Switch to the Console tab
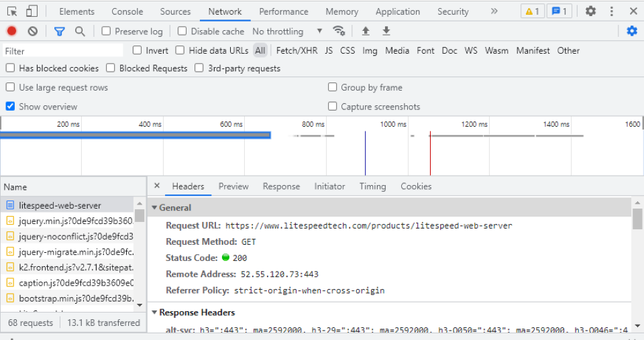The width and height of the screenshot is (644, 340). [127, 11]
